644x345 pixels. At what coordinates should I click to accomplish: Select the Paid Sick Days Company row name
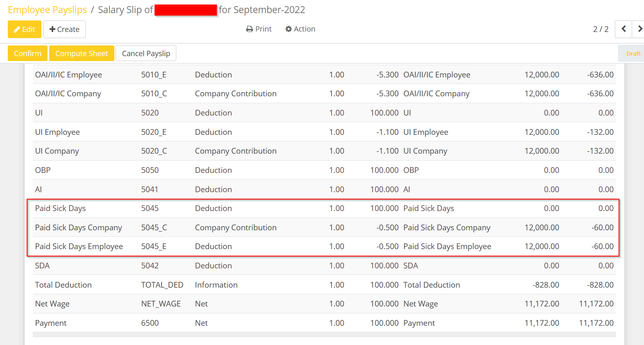click(78, 227)
